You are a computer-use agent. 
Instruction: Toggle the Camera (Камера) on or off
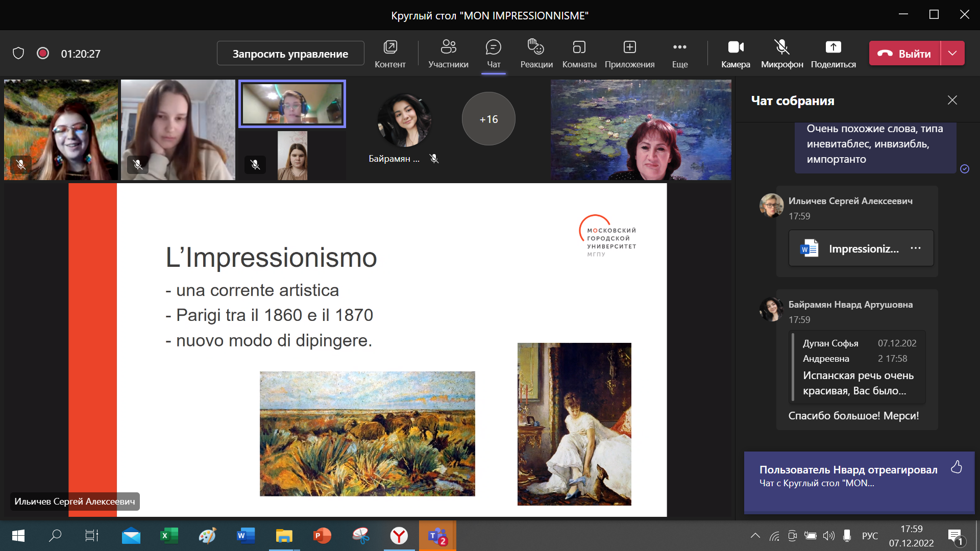736,53
